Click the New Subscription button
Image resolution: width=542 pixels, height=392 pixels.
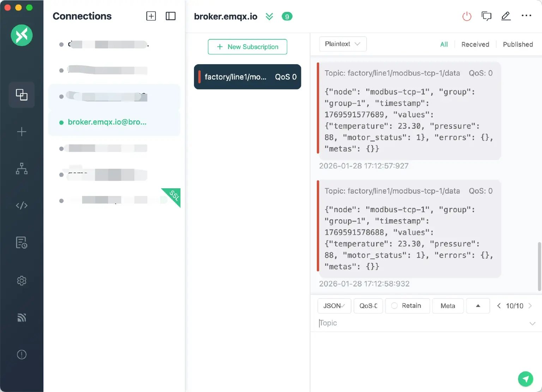coord(247,47)
